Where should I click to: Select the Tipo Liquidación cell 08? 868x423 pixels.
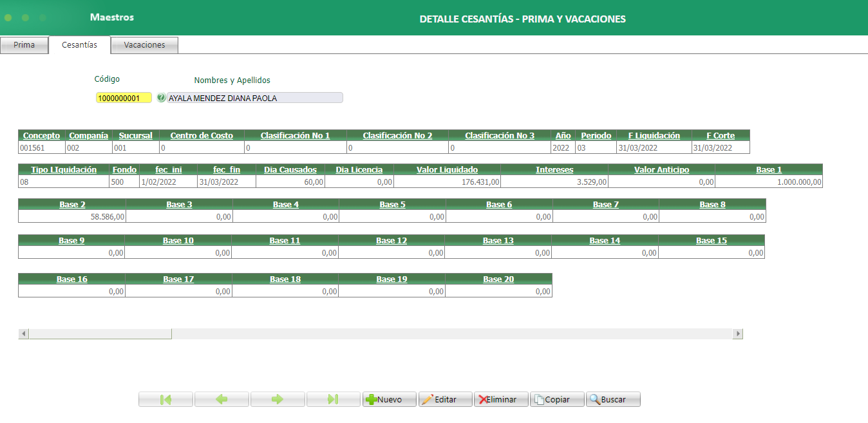click(x=64, y=182)
